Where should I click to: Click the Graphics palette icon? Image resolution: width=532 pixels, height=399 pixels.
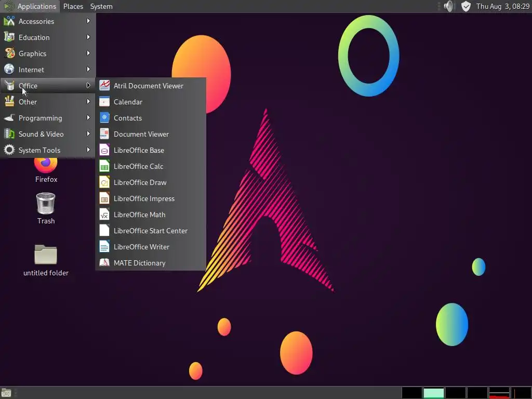[x=9, y=54]
